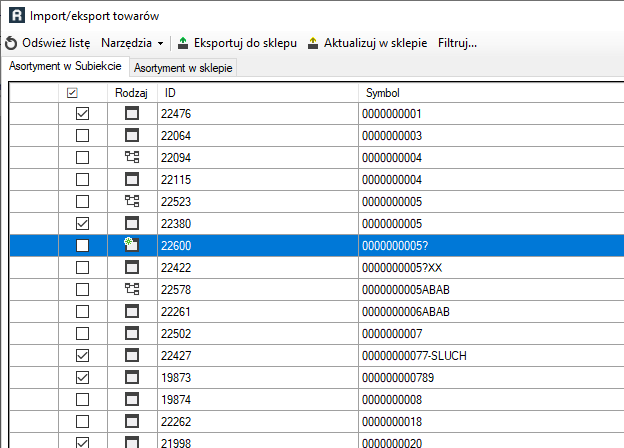Screen dimensions: 624x448
Task: Uncheck the checkbox for ID 22476
Action: point(82,113)
